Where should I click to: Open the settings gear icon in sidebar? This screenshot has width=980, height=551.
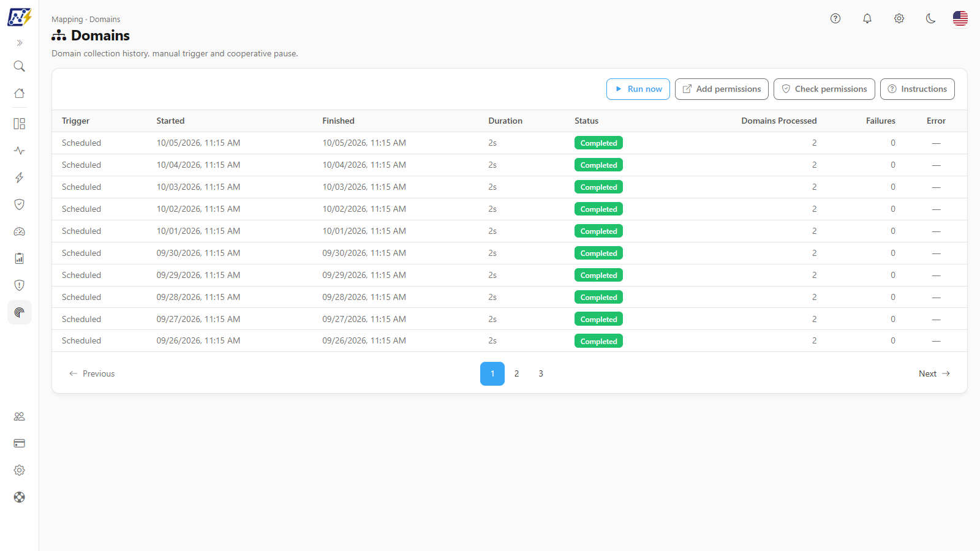tap(20, 470)
